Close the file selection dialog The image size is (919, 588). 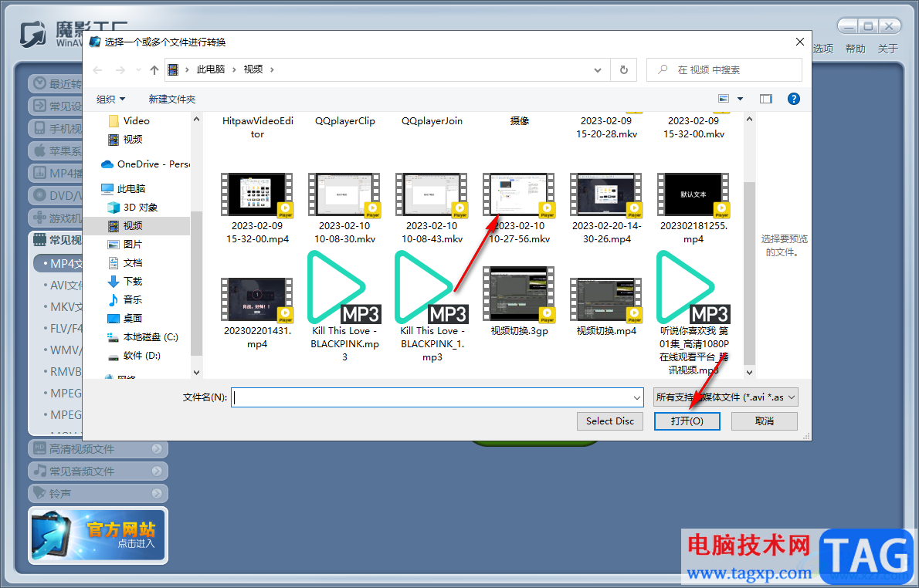point(799,42)
